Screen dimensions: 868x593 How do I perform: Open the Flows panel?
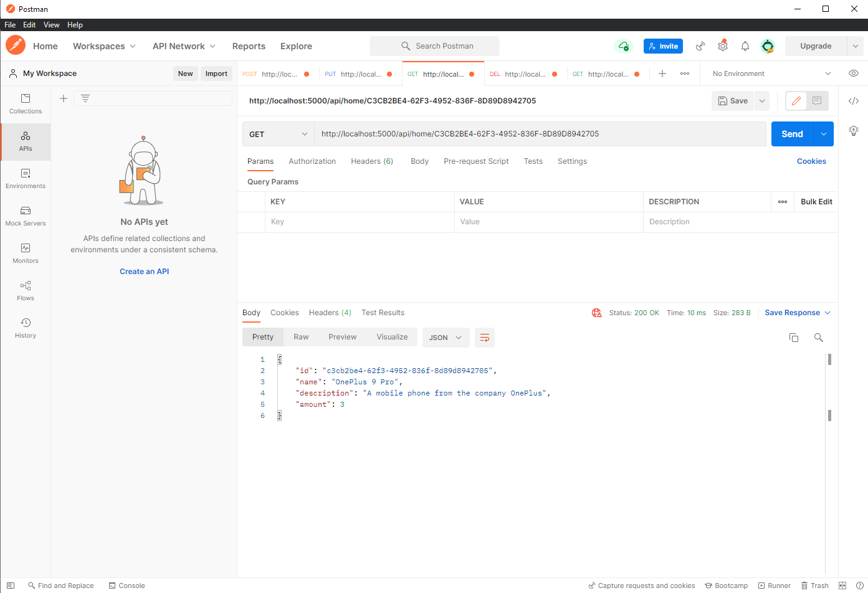point(25,291)
